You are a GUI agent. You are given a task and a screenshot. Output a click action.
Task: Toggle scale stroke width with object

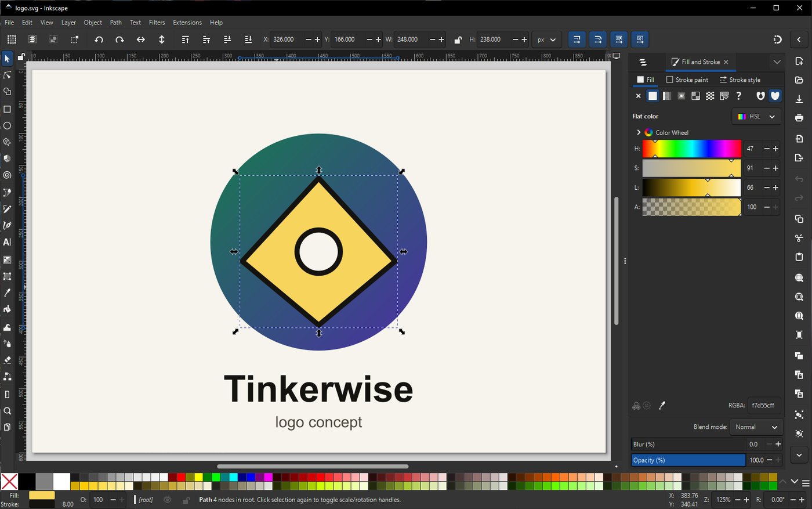click(x=577, y=39)
